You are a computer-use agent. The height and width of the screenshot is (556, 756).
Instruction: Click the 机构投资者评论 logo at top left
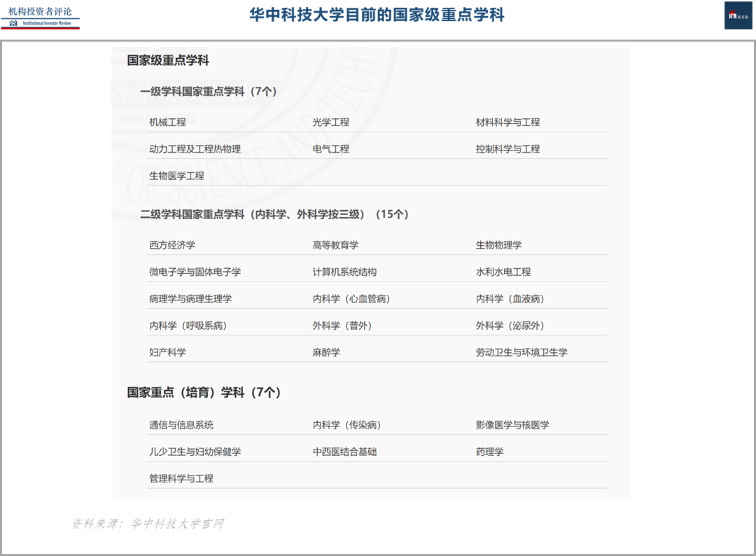(40, 18)
